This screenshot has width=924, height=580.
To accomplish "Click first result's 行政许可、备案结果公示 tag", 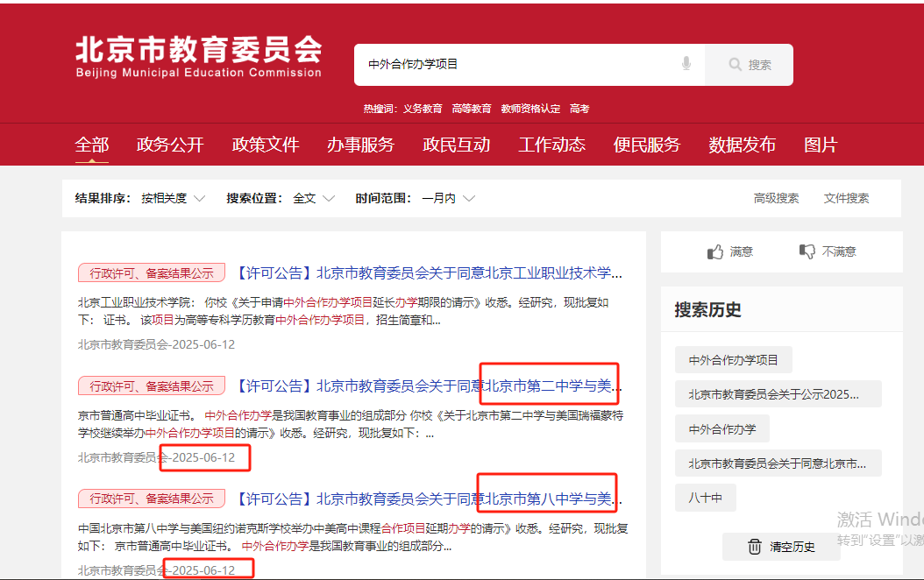I will coord(152,273).
